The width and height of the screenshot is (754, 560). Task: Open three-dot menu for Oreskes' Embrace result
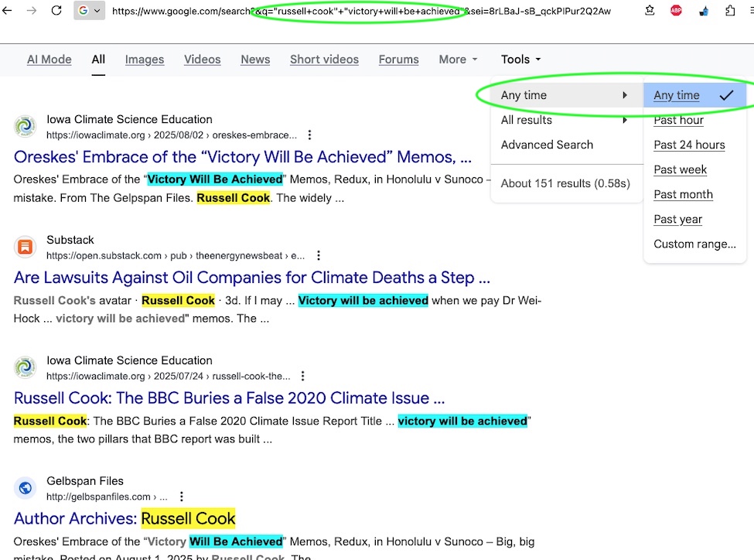pos(310,135)
